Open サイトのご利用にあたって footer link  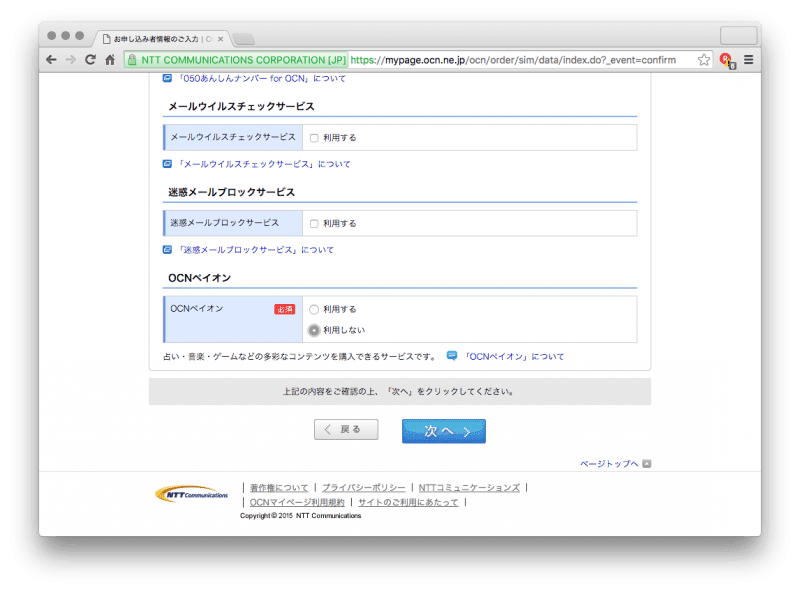click(408, 503)
